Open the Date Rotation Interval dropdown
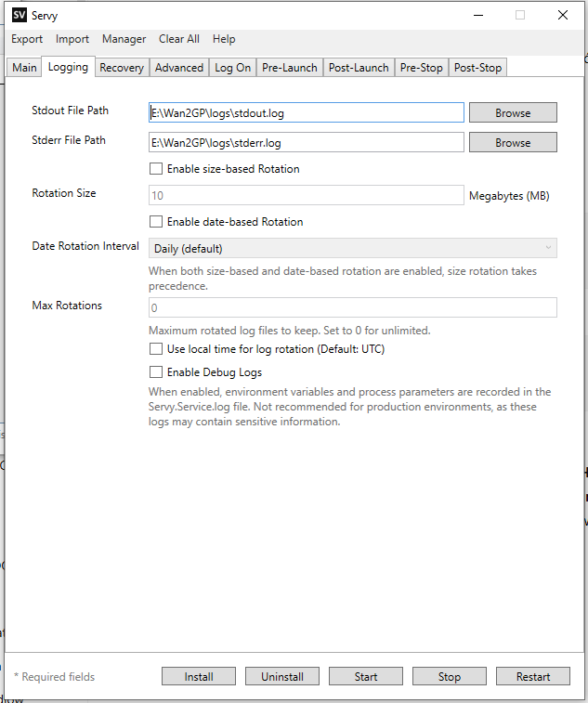 (x=353, y=248)
